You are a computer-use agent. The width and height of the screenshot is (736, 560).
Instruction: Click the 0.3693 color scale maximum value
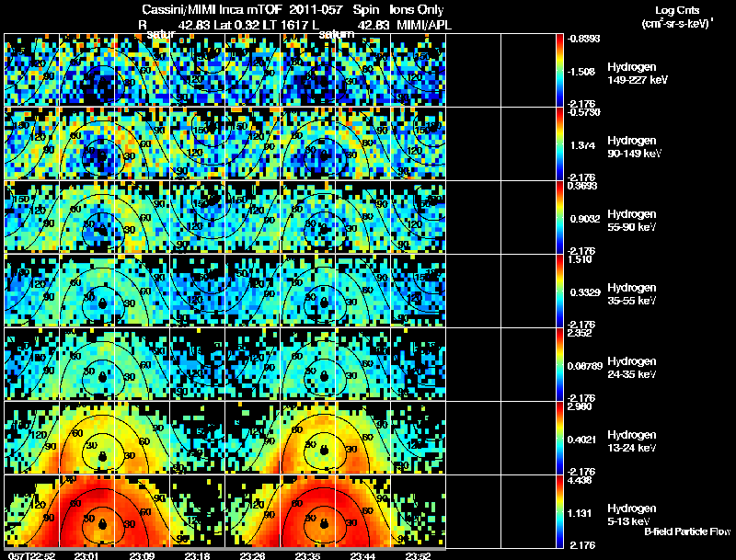tap(582, 186)
